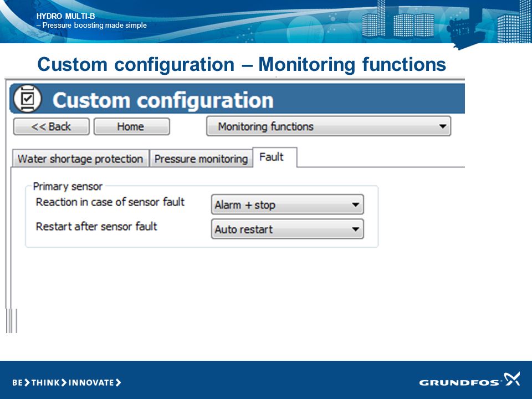Click the Custom configuration checklist icon
The height and width of the screenshot is (399, 532).
click(28, 99)
